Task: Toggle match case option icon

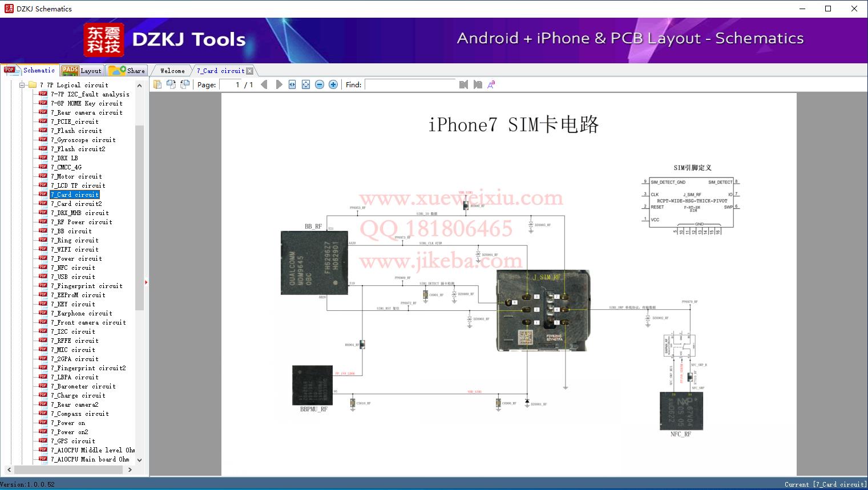Action: (x=491, y=84)
